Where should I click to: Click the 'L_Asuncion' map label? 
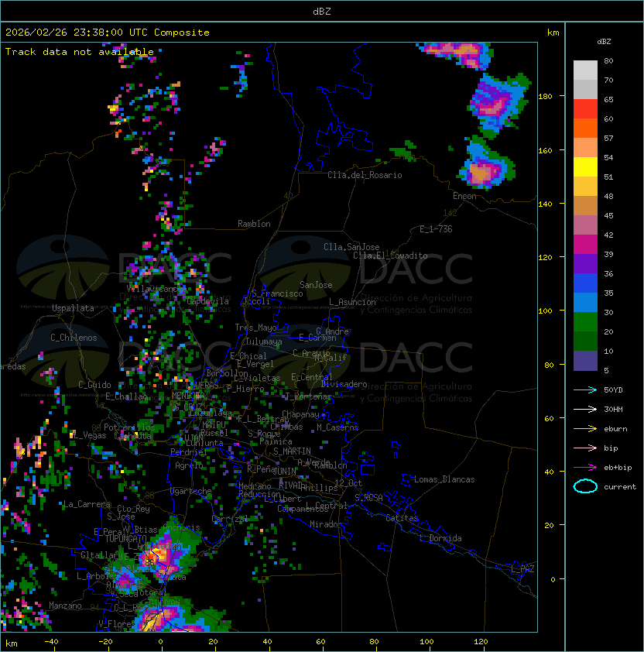point(352,302)
